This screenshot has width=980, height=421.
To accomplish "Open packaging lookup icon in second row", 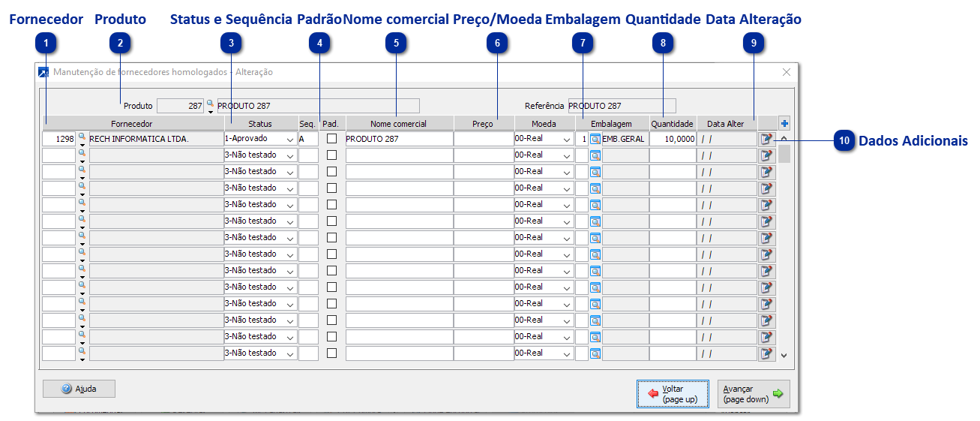I will pyautogui.click(x=595, y=155).
